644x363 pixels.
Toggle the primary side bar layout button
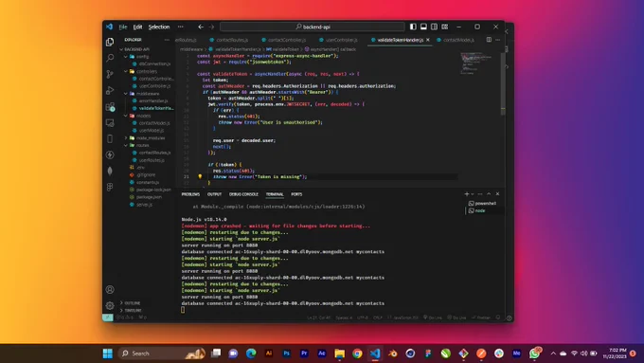[413, 27]
